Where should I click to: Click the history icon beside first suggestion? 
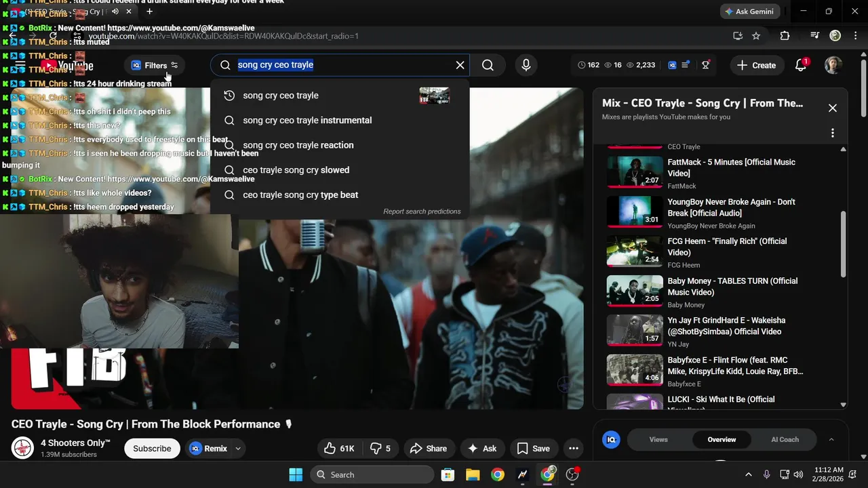pos(229,96)
